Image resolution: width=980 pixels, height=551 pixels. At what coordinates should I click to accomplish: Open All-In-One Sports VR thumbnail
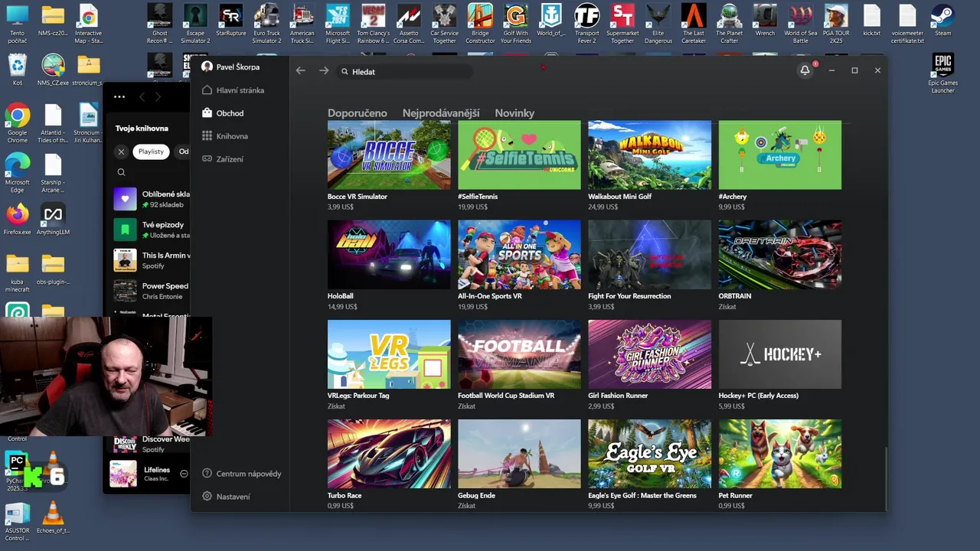519,255
